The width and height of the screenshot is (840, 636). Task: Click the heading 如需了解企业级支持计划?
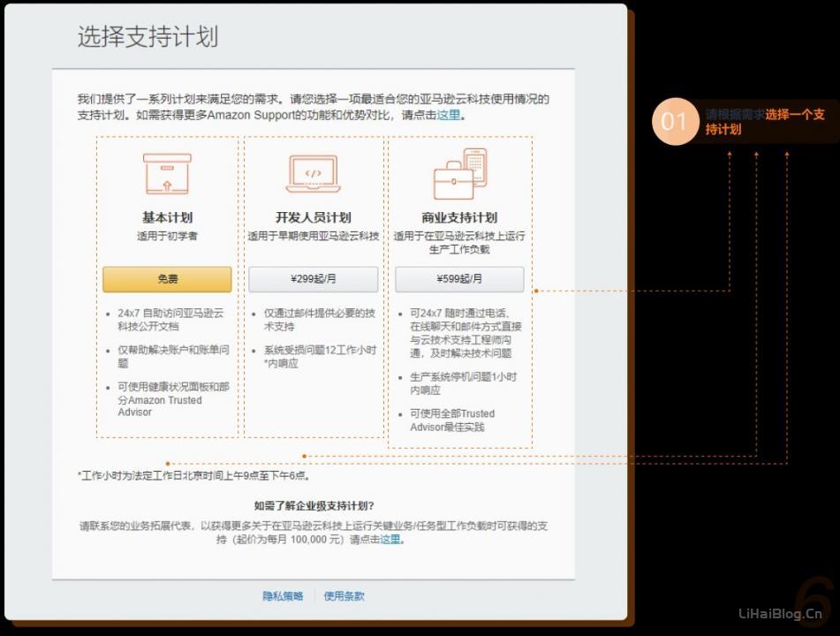coord(314,506)
